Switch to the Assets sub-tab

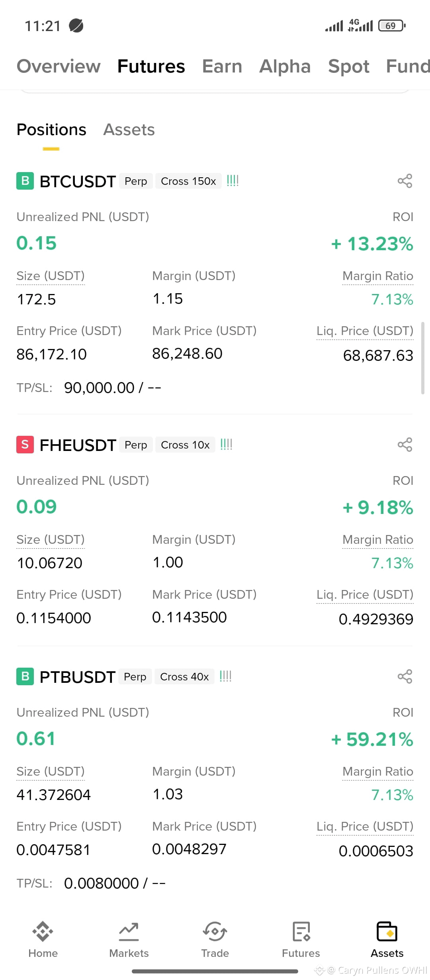(x=129, y=130)
